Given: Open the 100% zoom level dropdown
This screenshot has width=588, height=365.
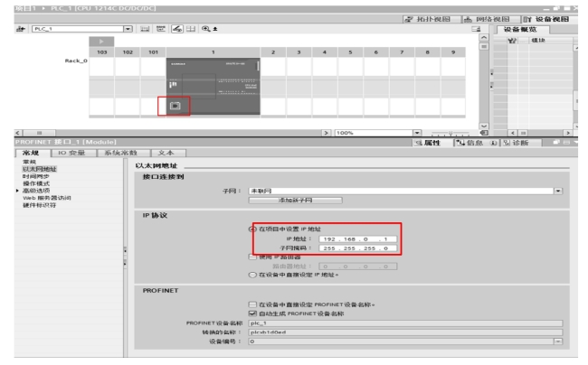Looking at the screenshot, I should pos(417,133).
